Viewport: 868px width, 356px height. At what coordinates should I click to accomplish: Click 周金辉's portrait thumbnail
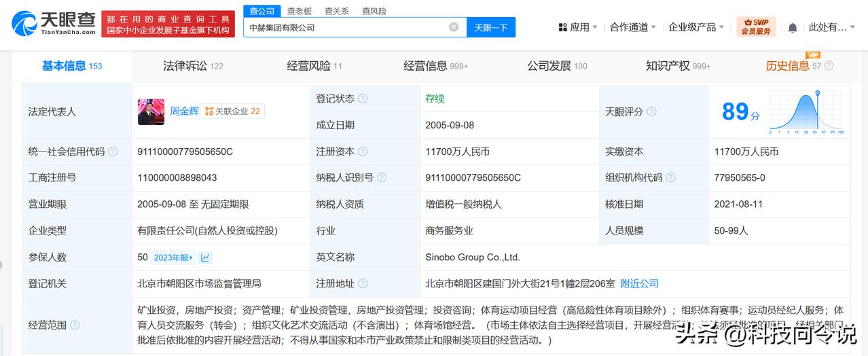click(151, 111)
